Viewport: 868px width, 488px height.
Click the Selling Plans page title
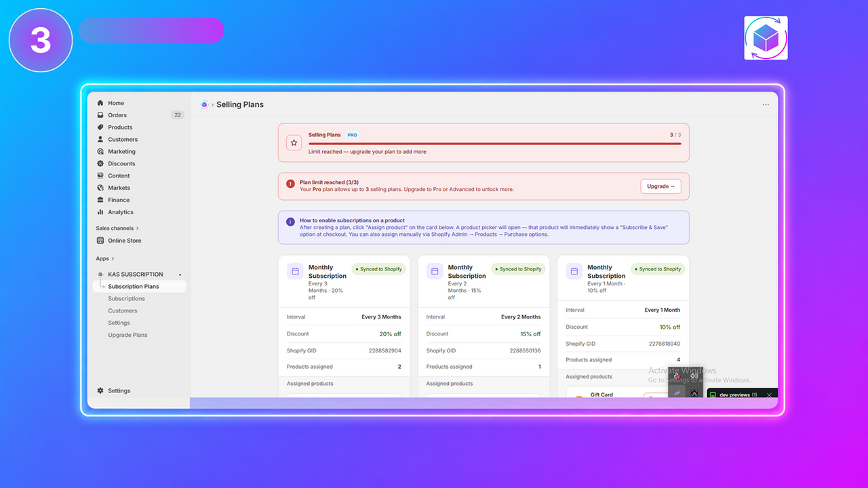click(240, 104)
